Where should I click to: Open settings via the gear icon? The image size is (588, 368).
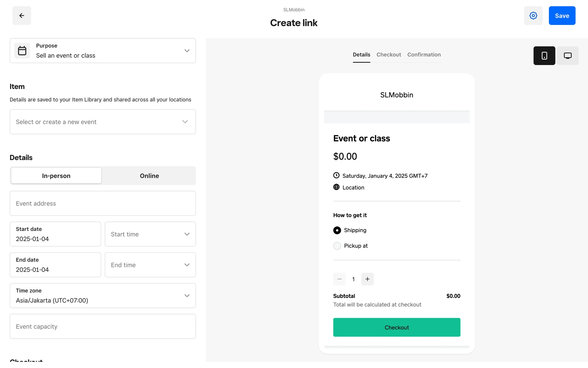[x=533, y=16]
